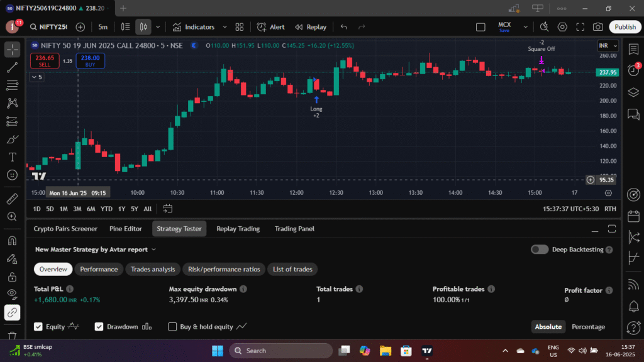Start bar Replay mode
The height and width of the screenshot is (362, 644).
click(311, 27)
